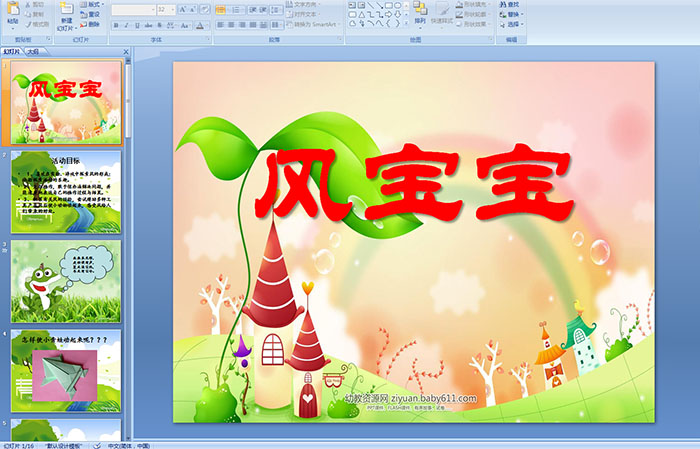Switch to the Slides (幻灯片) pane tab
The image size is (700, 449).
[x=12, y=51]
